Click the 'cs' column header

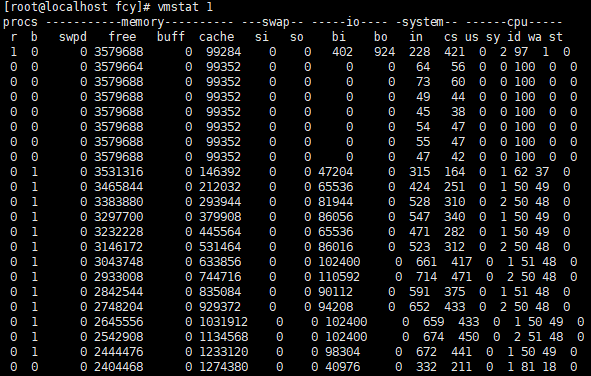coord(451,37)
